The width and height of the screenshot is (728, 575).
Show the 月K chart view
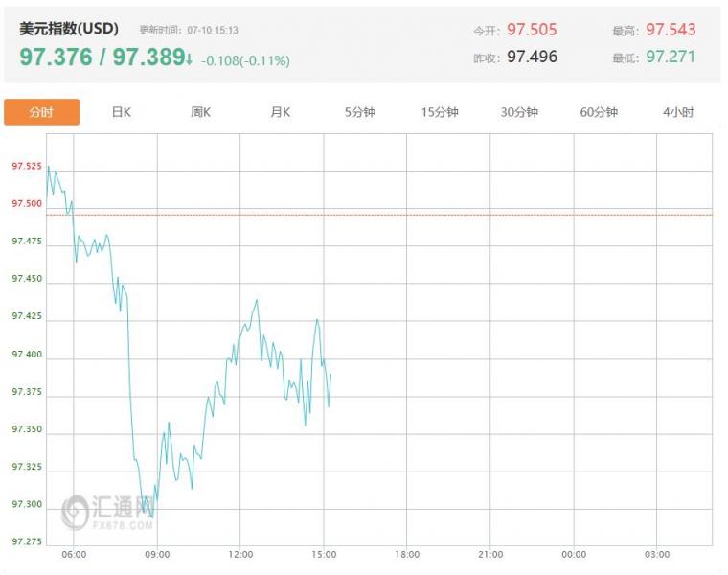click(x=280, y=112)
